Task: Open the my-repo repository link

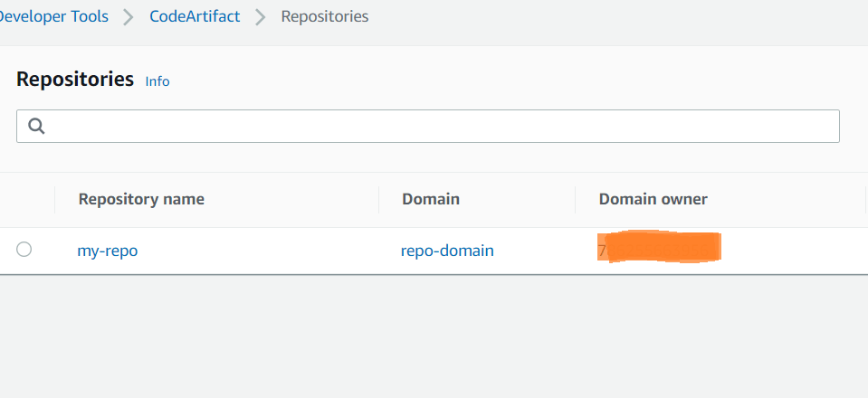Action: (x=108, y=251)
